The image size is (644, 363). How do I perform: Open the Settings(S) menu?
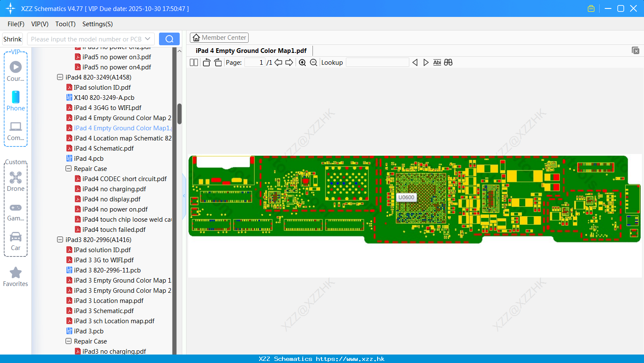pos(98,24)
